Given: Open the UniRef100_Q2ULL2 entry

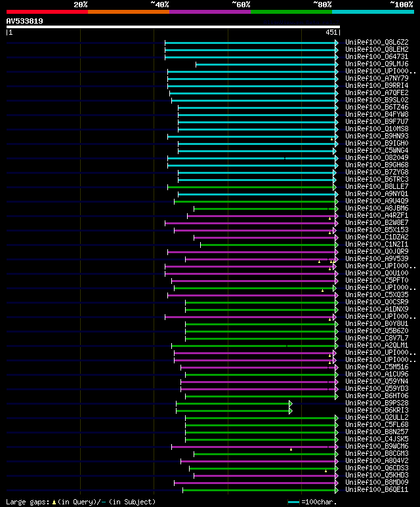Looking at the screenshot, I should click(x=377, y=418).
